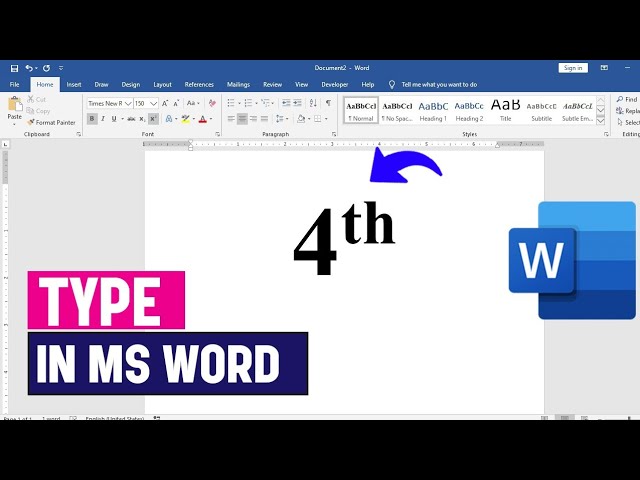Screen dimensions: 640x480
Task: Open the Change Case dropdown
Action: click(x=193, y=103)
